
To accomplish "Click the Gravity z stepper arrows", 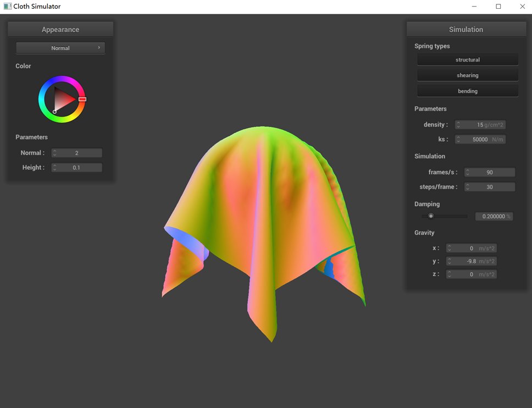I will click(x=450, y=274).
